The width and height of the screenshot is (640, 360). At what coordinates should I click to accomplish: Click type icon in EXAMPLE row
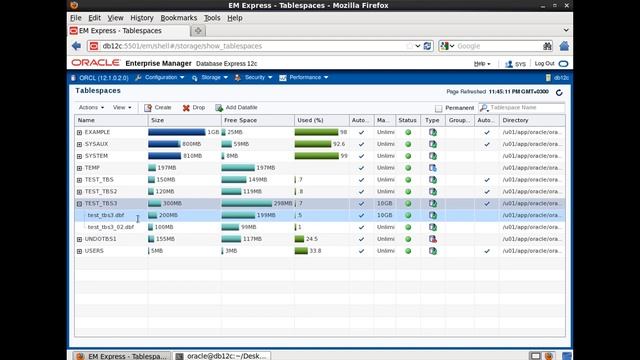tap(433, 132)
